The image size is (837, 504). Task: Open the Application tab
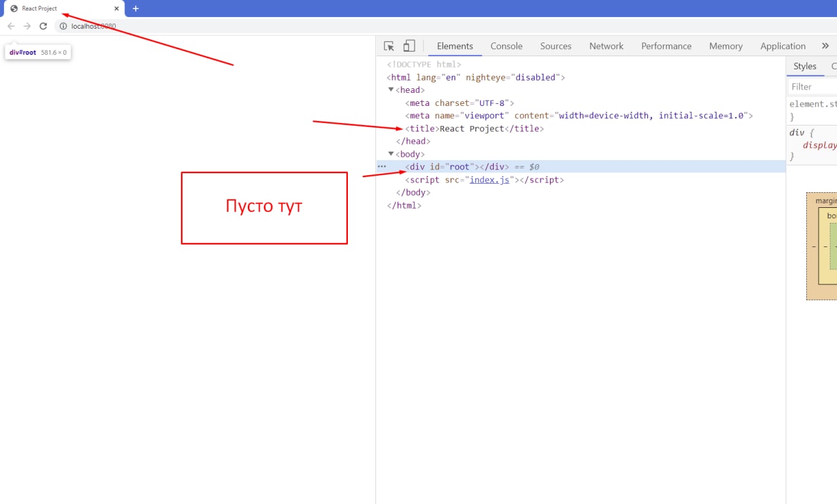[783, 46]
